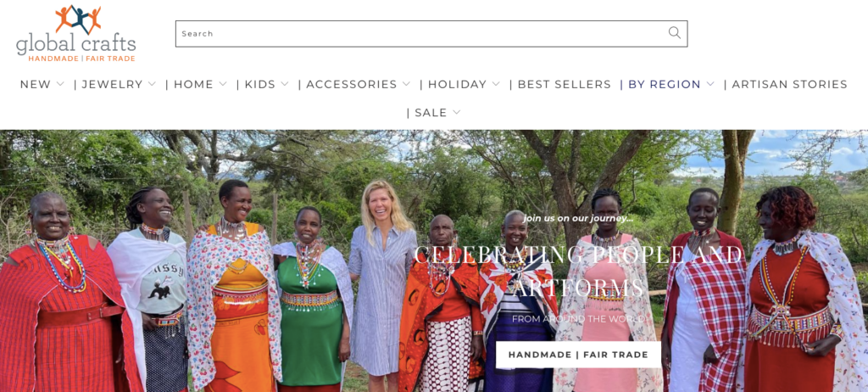
Task: Open the HOLIDAY menu label
Action: (x=457, y=84)
